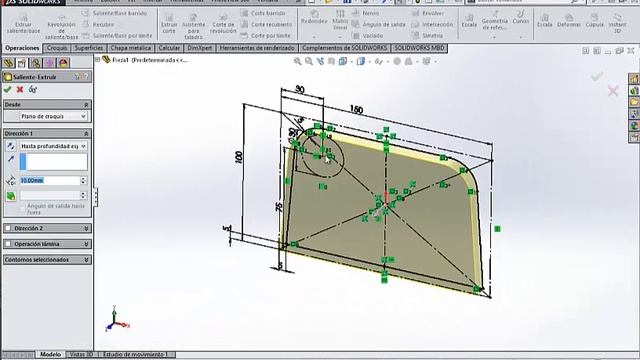
Task: Open the DisplayManager tab icon
Action: (63, 63)
